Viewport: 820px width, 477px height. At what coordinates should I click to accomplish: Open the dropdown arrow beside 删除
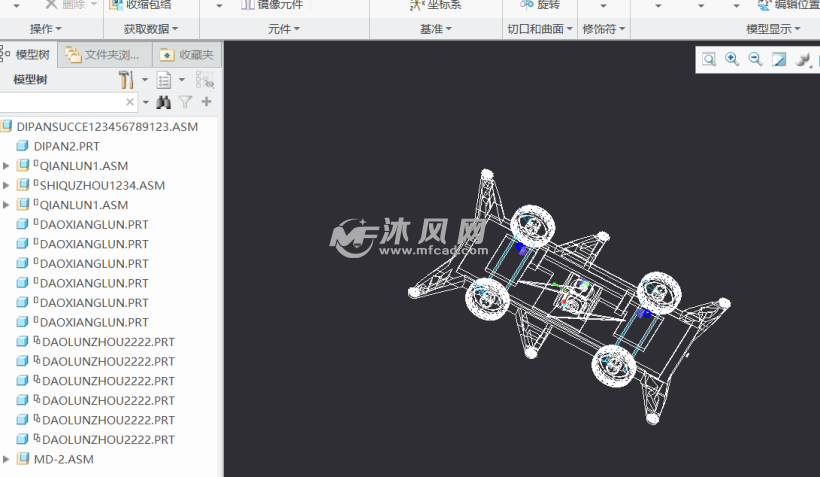click(94, 5)
